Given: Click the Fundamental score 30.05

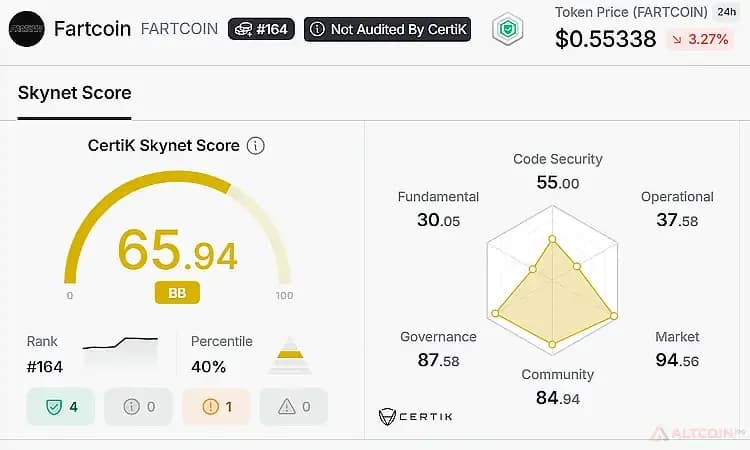Looking at the screenshot, I should pos(438,220).
